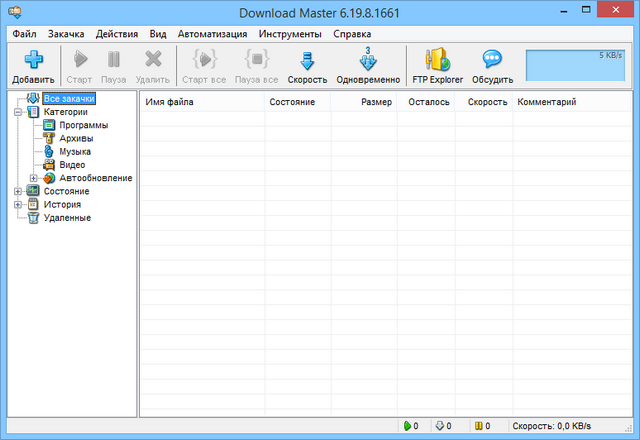This screenshot has height=440, width=640.
Task: Open the Инструменты menu
Action: click(288, 33)
